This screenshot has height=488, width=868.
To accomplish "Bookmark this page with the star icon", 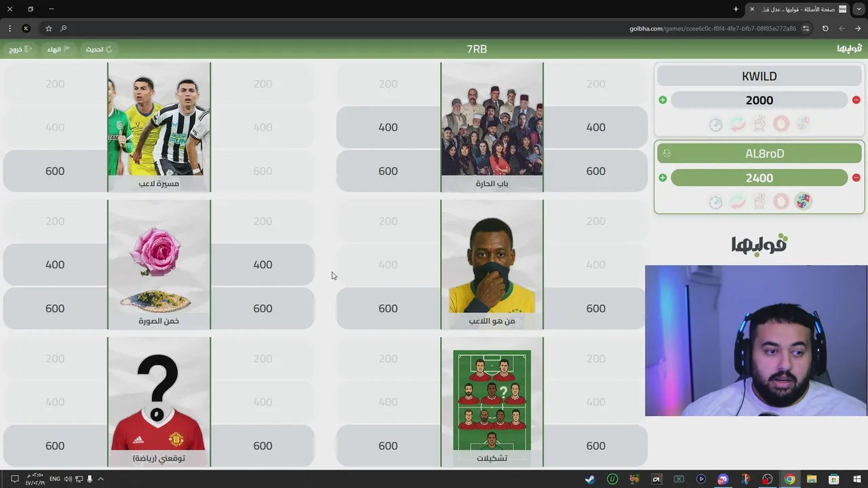I will [x=49, y=28].
